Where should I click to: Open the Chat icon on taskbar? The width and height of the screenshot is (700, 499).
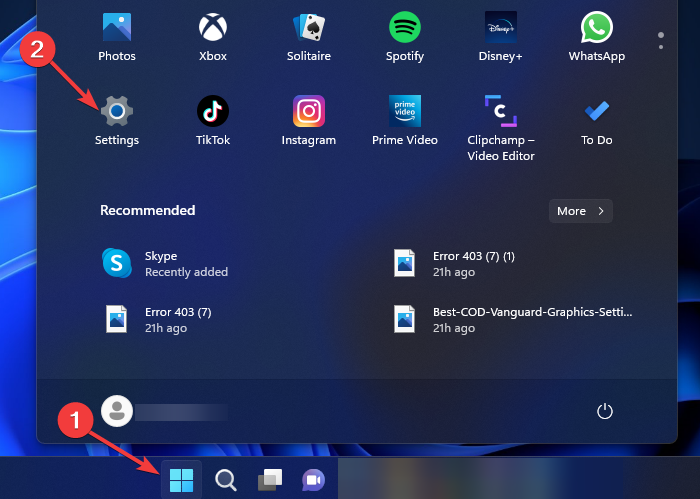coord(313,480)
